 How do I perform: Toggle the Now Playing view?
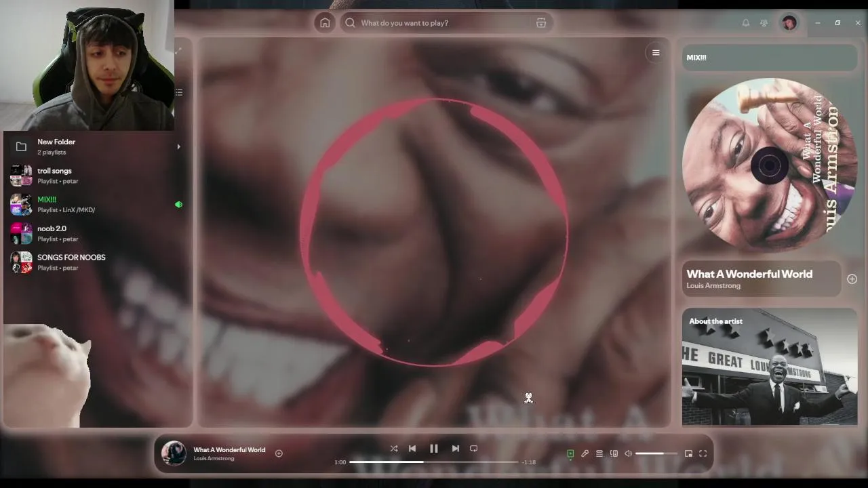pyautogui.click(x=570, y=453)
